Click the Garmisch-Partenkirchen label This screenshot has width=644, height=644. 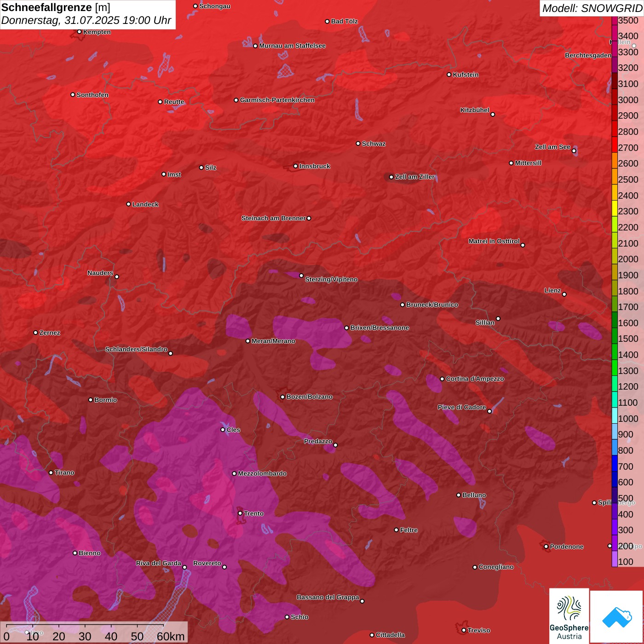(277, 100)
